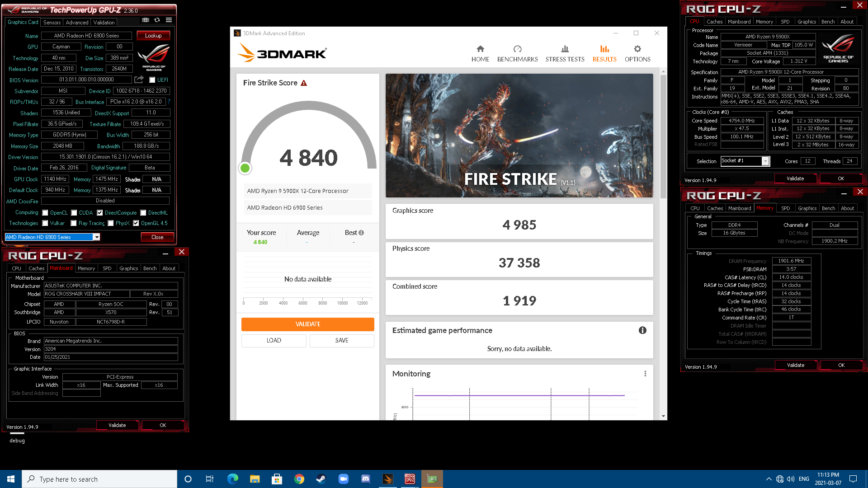Screen dimensions: 868x488
Task: Click Windows taskbar search box
Action: tap(99, 479)
